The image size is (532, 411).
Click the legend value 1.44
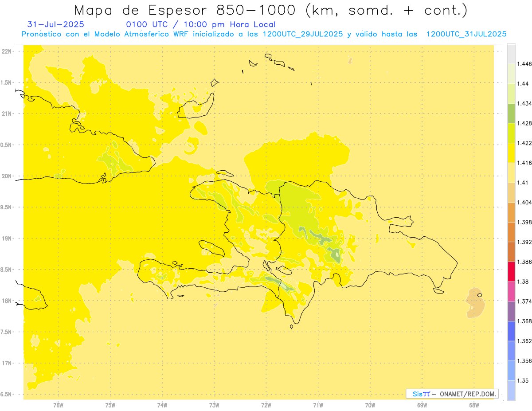click(x=524, y=84)
